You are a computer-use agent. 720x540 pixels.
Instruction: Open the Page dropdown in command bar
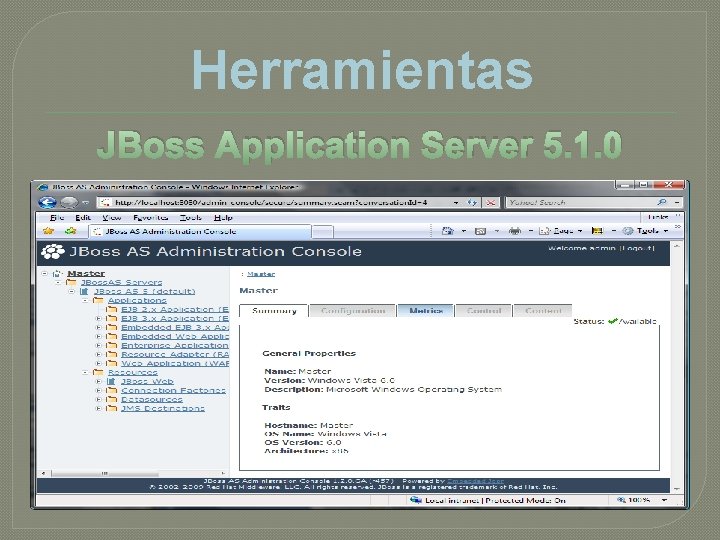[x=561, y=231]
